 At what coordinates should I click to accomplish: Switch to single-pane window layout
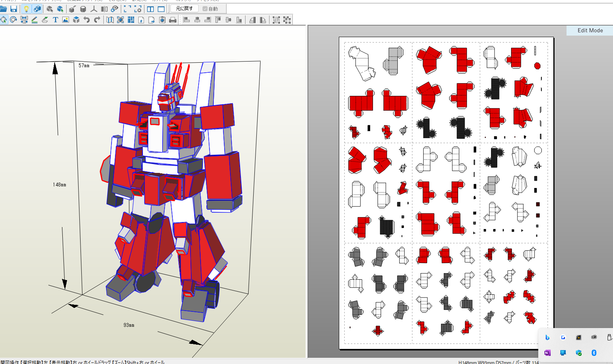[x=161, y=9]
